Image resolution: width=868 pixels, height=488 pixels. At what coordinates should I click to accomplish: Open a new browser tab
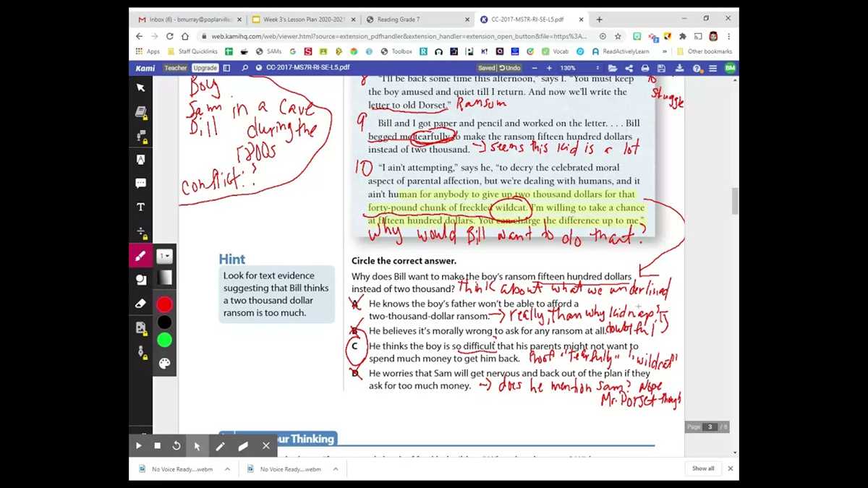click(x=599, y=20)
